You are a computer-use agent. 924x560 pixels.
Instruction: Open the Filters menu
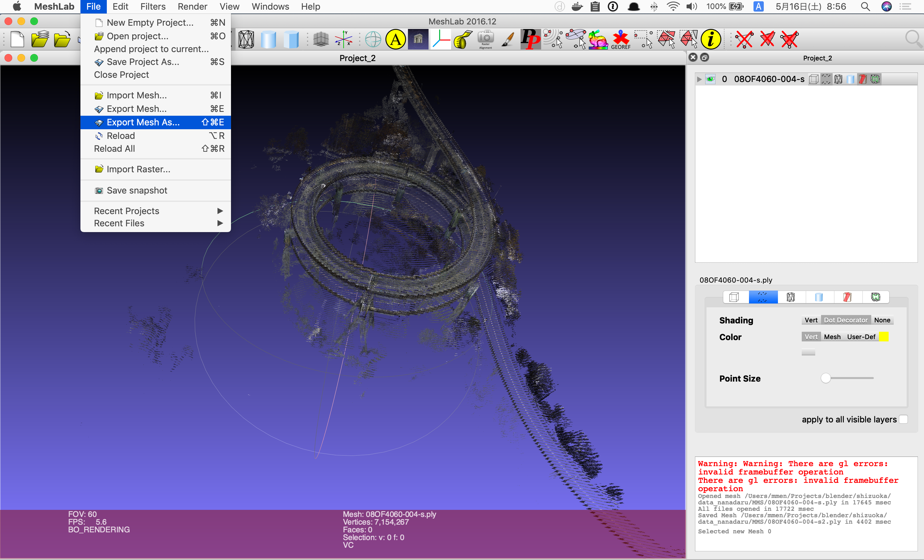pos(152,6)
